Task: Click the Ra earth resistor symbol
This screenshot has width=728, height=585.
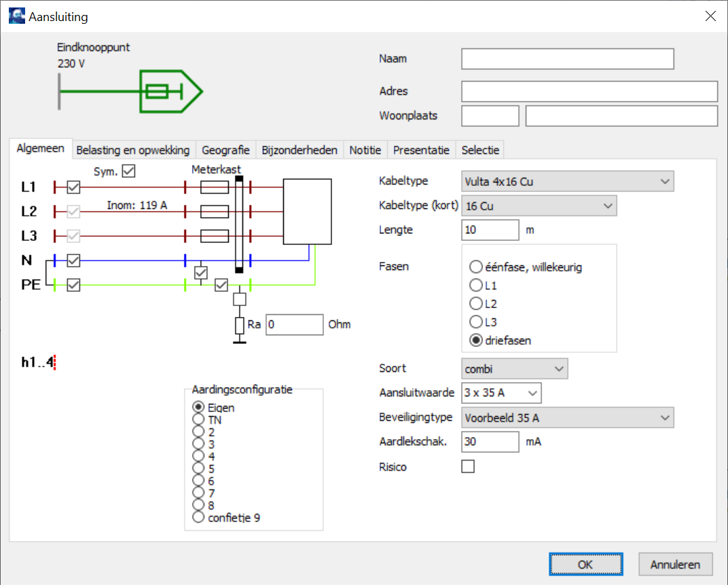Action: tap(239, 325)
